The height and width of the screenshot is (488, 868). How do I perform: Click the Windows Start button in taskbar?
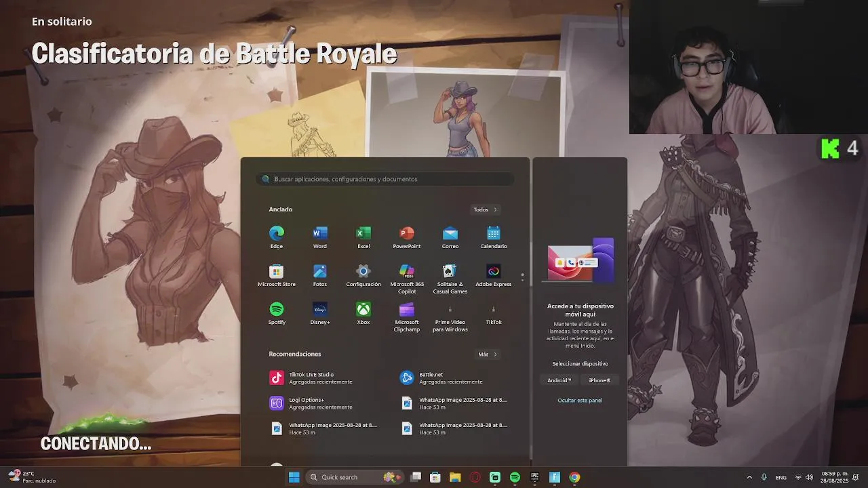294,477
